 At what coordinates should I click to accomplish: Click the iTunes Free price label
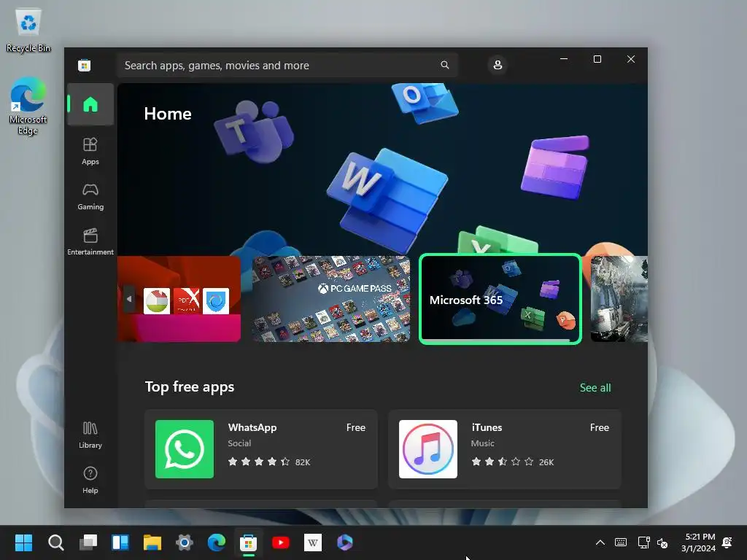[x=600, y=427]
